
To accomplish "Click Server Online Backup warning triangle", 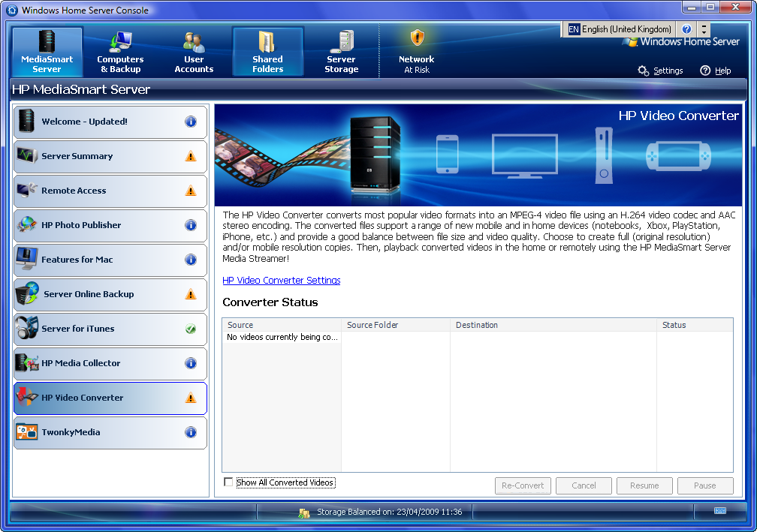I will click(x=191, y=294).
